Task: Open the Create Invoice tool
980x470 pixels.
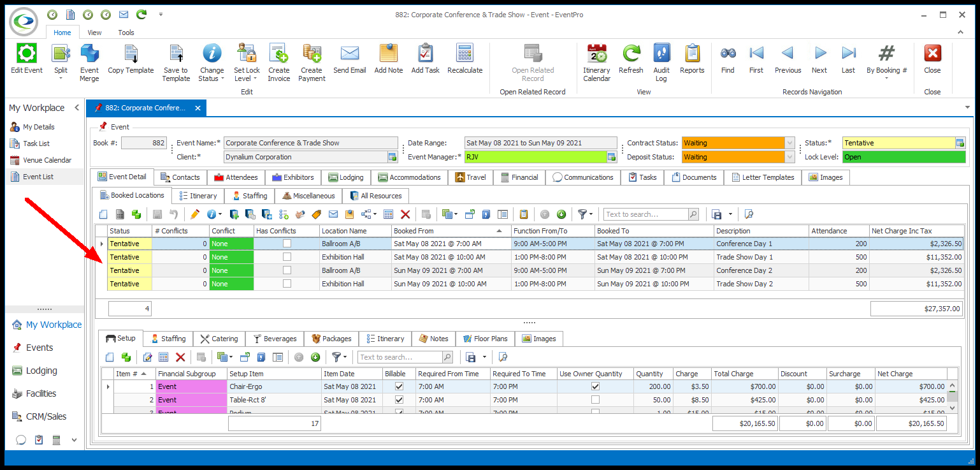Action: tap(278, 54)
